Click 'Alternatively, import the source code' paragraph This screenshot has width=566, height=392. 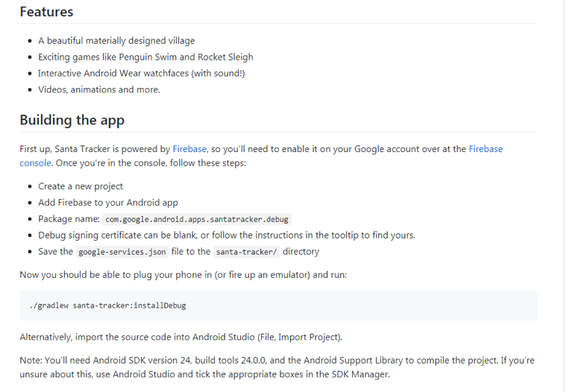181,337
